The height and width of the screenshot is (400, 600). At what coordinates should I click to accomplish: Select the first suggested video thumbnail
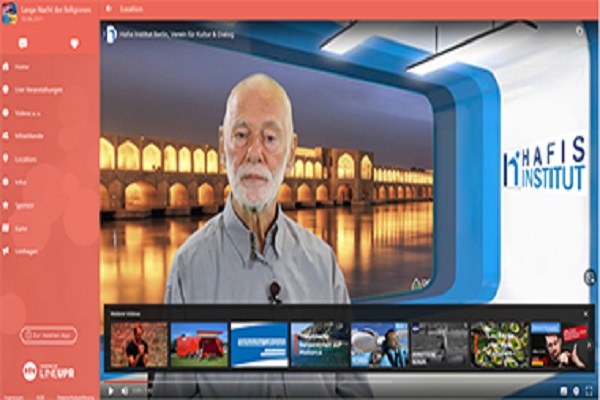pyautogui.click(x=139, y=344)
